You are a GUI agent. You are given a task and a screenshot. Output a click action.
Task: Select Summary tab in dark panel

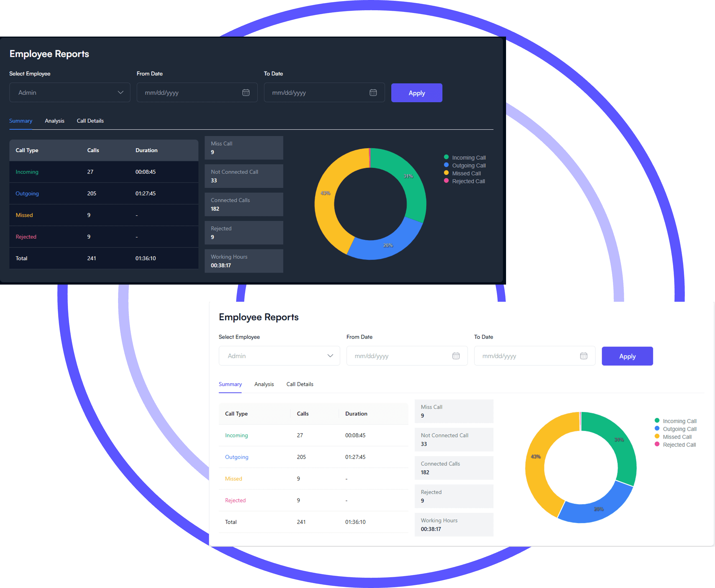(21, 121)
